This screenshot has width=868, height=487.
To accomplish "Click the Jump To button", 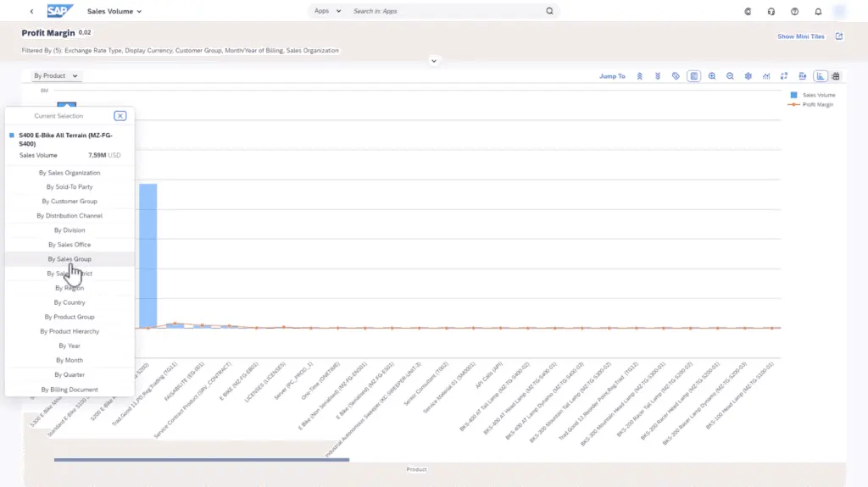I will click(x=612, y=76).
